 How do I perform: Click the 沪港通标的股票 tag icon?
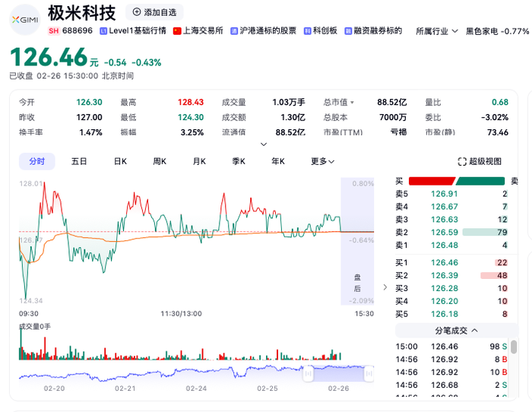click(234, 31)
